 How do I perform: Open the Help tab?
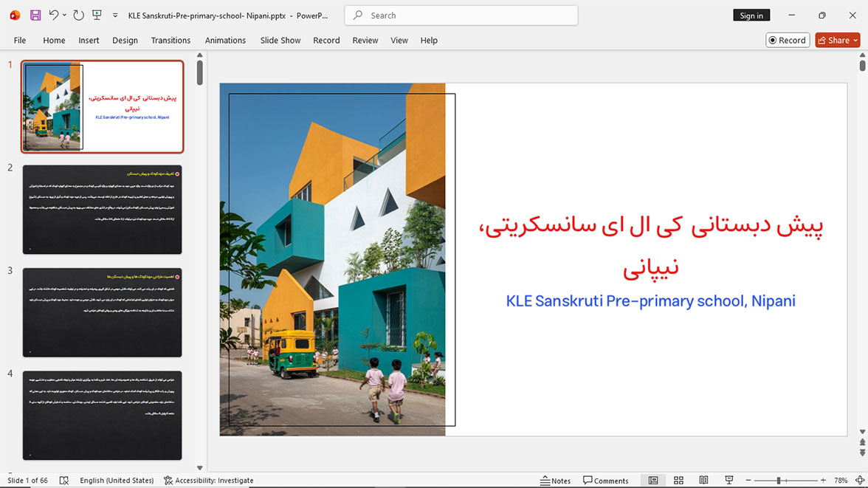pyautogui.click(x=428, y=41)
